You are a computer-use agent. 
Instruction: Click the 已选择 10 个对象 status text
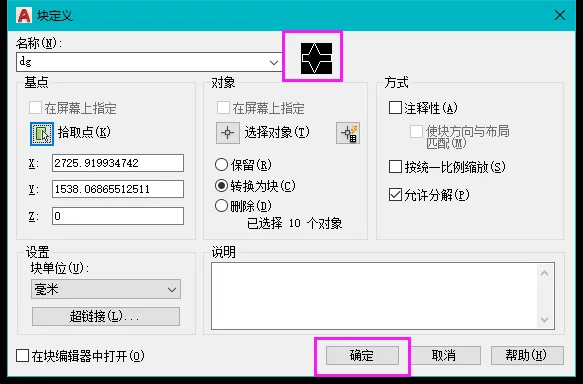(x=294, y=223)
